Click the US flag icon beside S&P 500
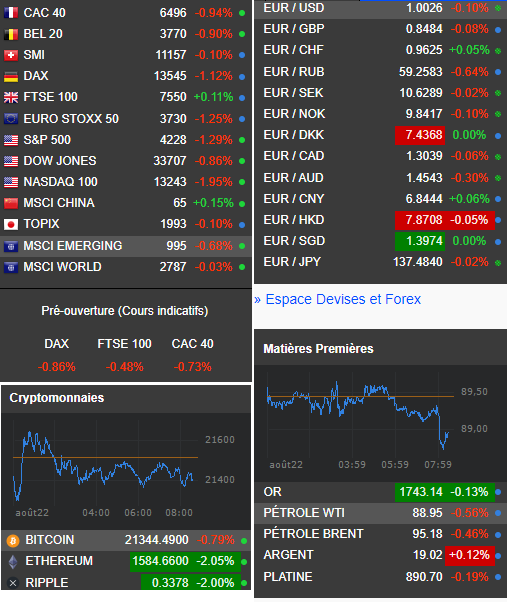The width and height of the screenshot is (509, 602). tap(11, 140)
